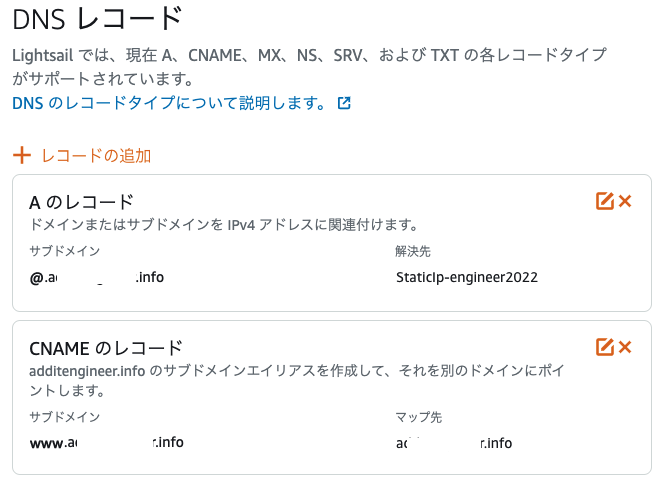Open the DNS record types explanation link
The width and height of the screenshot is (668, 485).
point(169,103)
